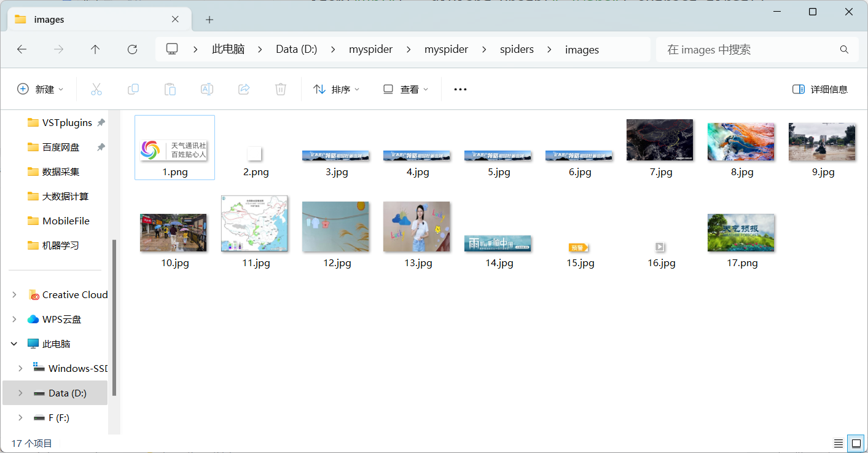Click 17 个项目 status bar text
The image size is (868, 453).
[32, 443]
